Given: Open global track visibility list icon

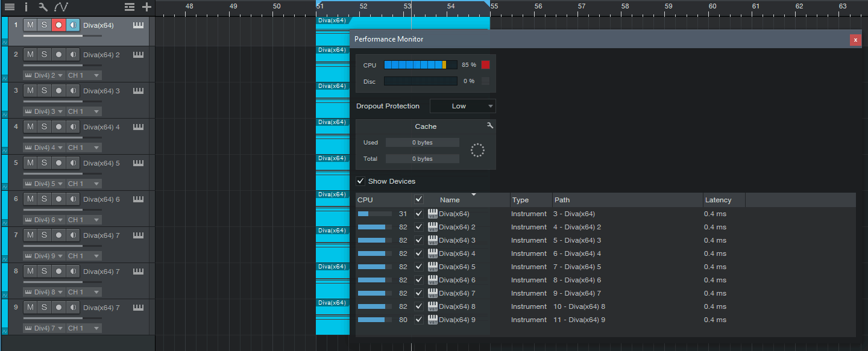Looking at the screenshot, I should 130,7.
